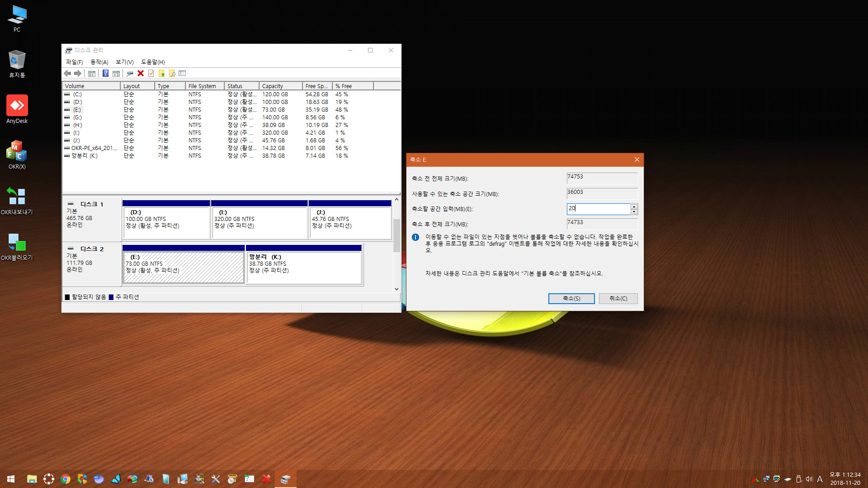The image size is (868, 488).
Task: Click the Forward arrow in Disk Management toolbar
Action: [x=78, y=74]
